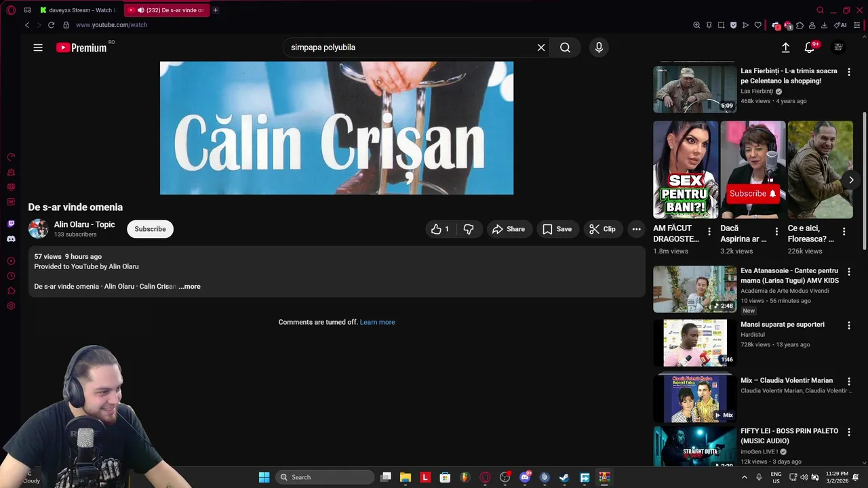The width and height of the screenshot is (868, 488).
Task: Open the Las Fierbinți video thumbnail
Action: (x=694, y=89)
